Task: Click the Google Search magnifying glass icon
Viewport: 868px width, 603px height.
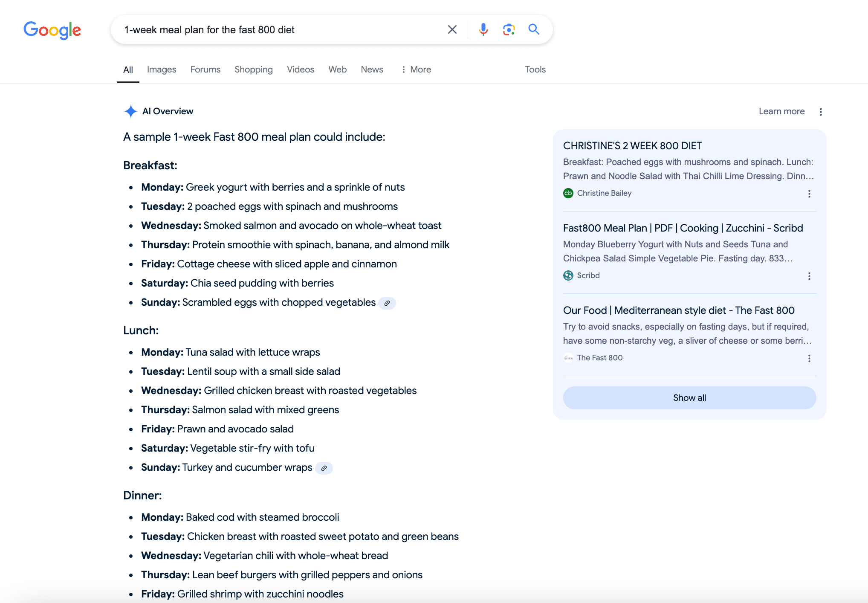Action: coord(534,29)
